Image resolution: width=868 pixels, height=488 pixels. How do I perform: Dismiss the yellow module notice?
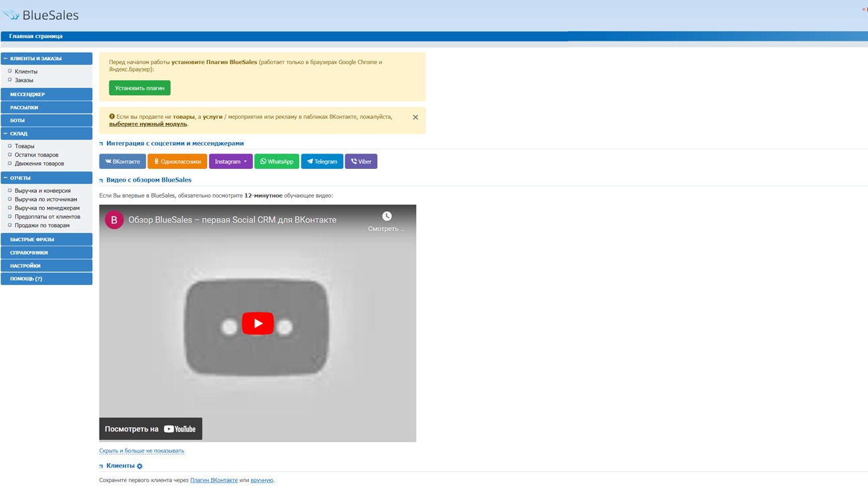(x=415, y=117)
